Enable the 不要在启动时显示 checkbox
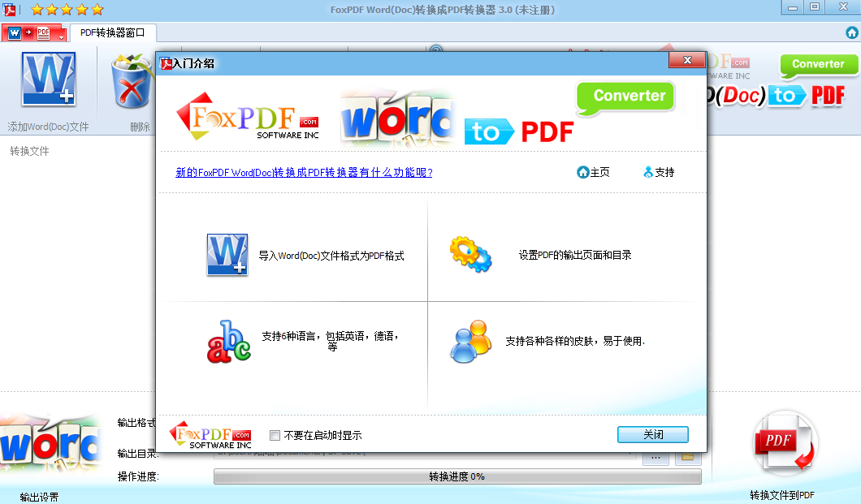Screen dimensions: 861x504 [275, 435]
